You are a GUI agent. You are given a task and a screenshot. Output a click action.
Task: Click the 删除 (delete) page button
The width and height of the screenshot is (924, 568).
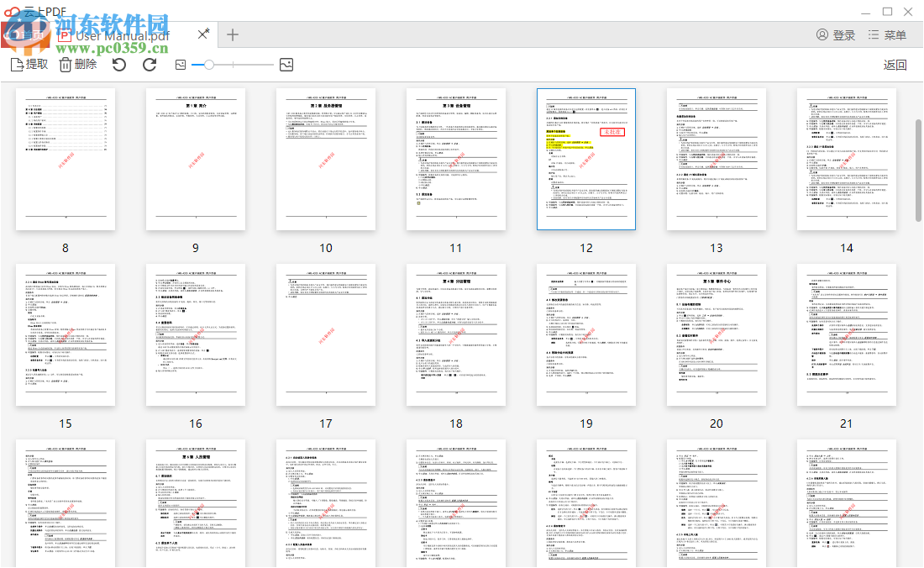(78, 64)
